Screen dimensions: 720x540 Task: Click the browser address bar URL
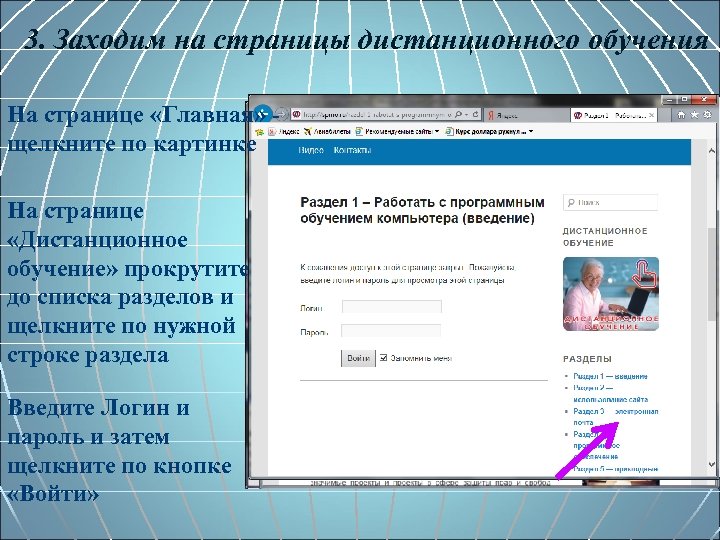click(377, 115)
